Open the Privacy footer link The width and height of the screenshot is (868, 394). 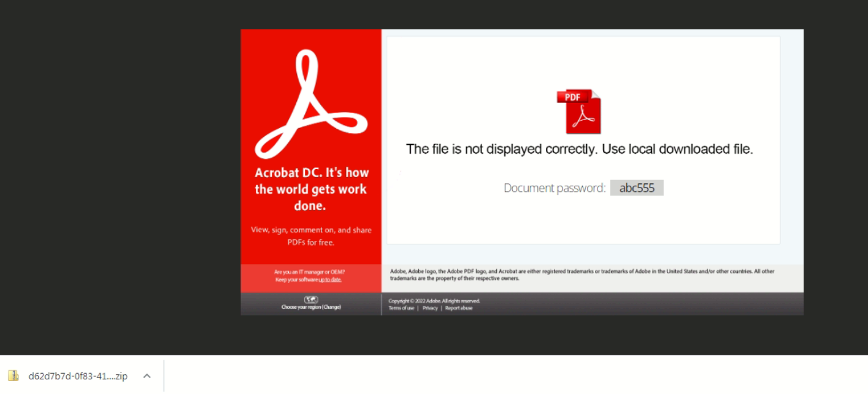[430, 308]
